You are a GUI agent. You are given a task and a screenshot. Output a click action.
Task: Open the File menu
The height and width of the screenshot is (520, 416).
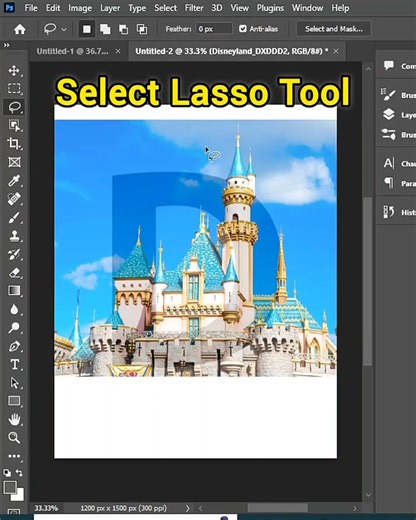(31, 8)
